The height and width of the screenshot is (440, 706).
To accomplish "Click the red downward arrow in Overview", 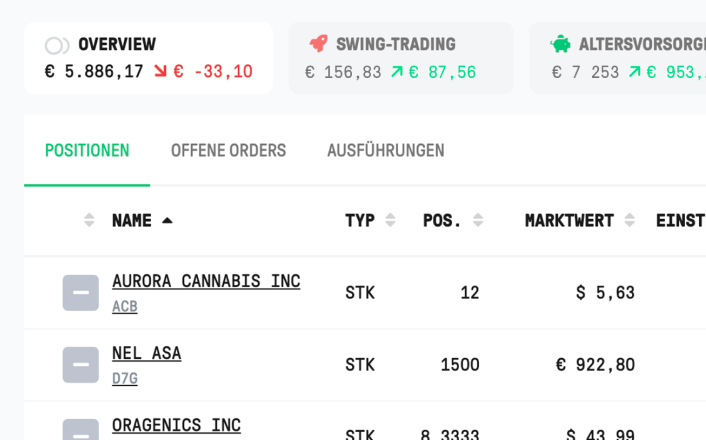I will pyautogui.click(x=160, y=71).
